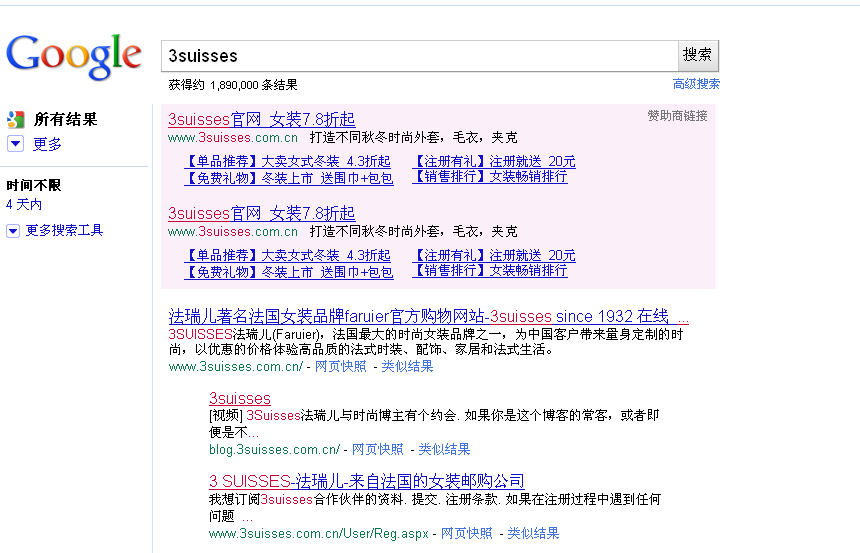The width and height of the screenshot is (860, 553).
Task: Click first ad's 【销售排行】女装畅销排行 link
Action: (x=490, y=177)
